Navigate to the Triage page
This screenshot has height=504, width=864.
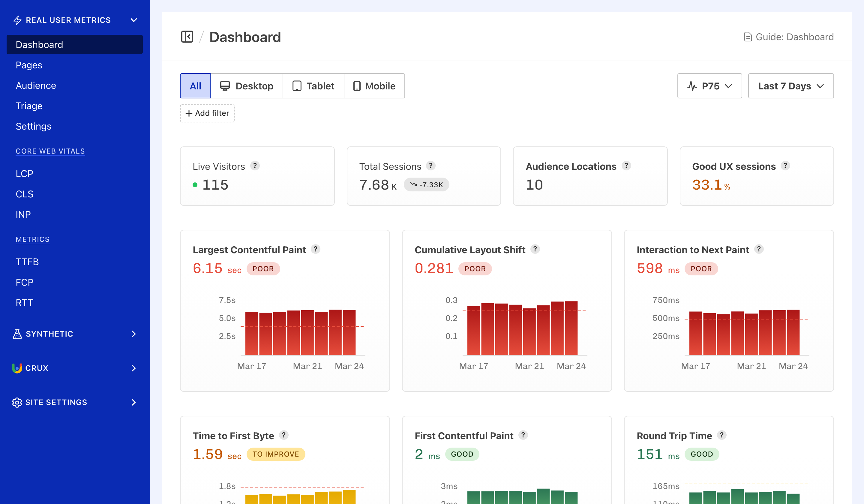[29, 106]
